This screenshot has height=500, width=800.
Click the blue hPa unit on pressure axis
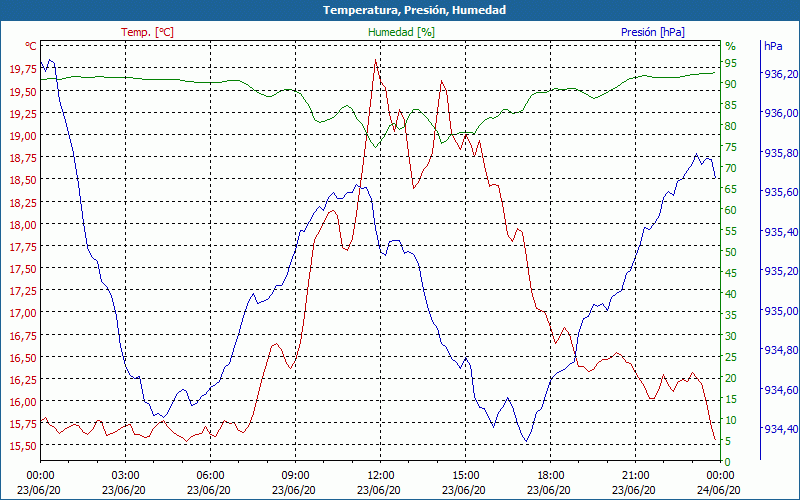point(773,46)
